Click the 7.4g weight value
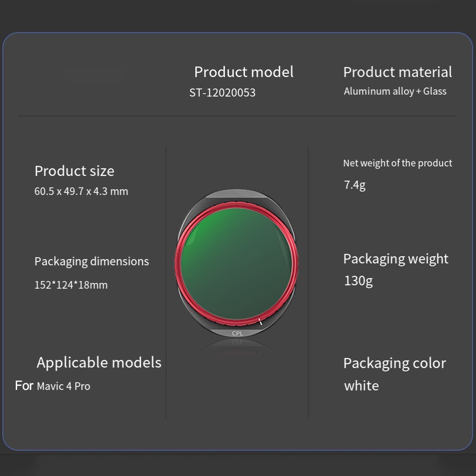 355,185
